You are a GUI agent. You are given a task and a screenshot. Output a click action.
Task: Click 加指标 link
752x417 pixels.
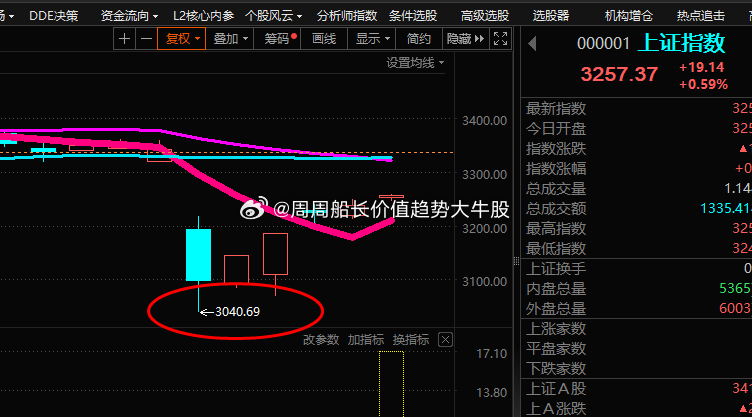tap(365, 340)
